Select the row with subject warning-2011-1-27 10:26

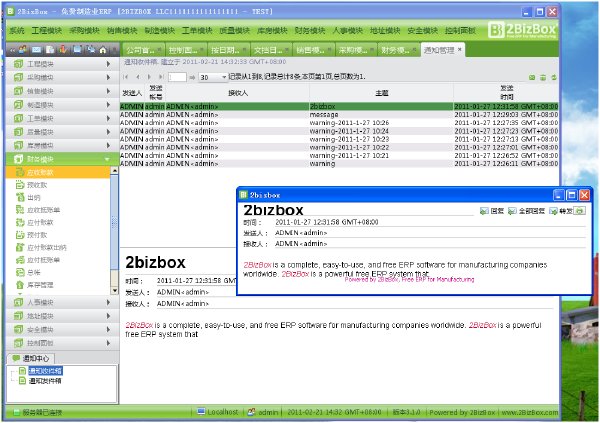[x=339, y=122]
